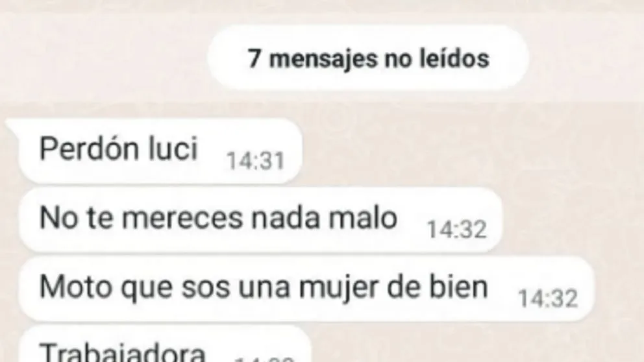Viewport: 644px width, 362px height.
Task: Click the pointed tail of the "Perdón luci" bubble
Action: tap(13, 126)
